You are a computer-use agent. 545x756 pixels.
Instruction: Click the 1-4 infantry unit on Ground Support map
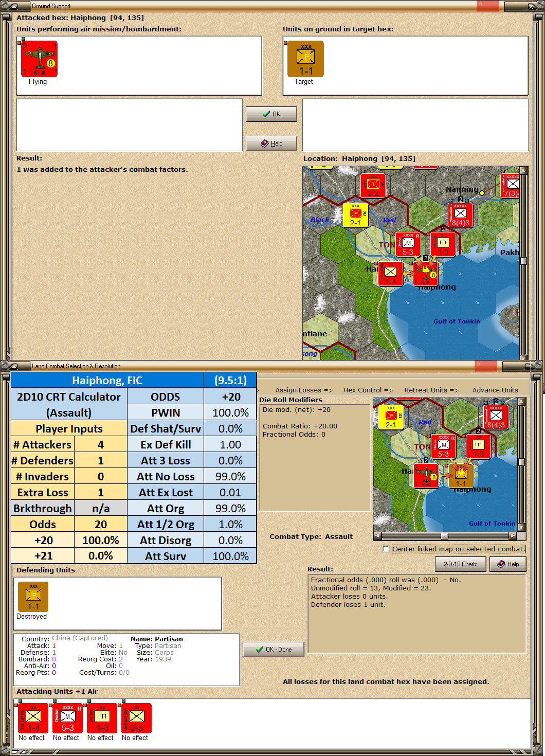(x=390, y=274)
